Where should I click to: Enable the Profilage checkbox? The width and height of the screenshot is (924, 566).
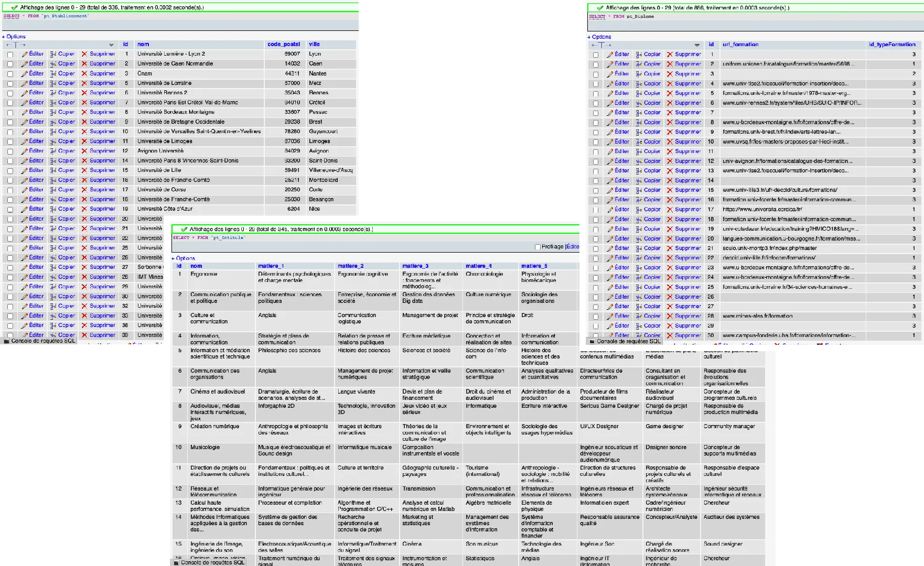(538, 247)
